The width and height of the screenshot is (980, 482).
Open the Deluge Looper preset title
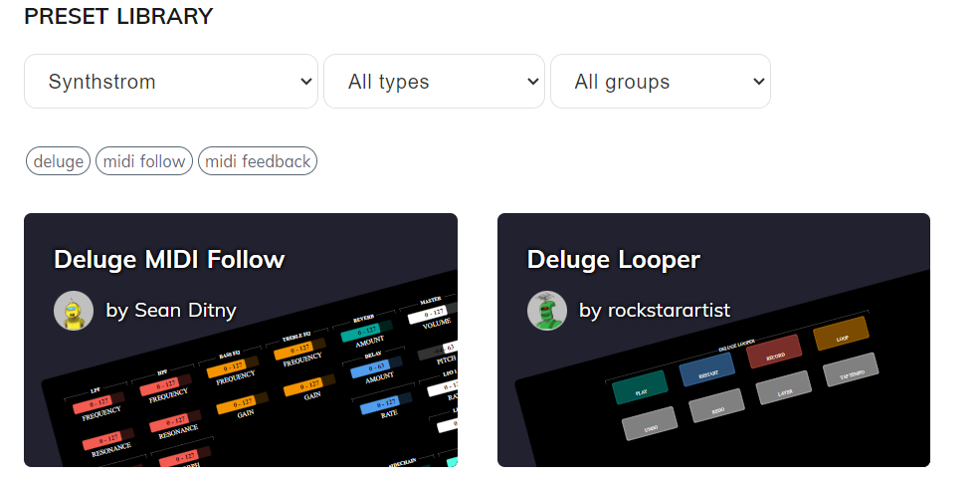613,259
